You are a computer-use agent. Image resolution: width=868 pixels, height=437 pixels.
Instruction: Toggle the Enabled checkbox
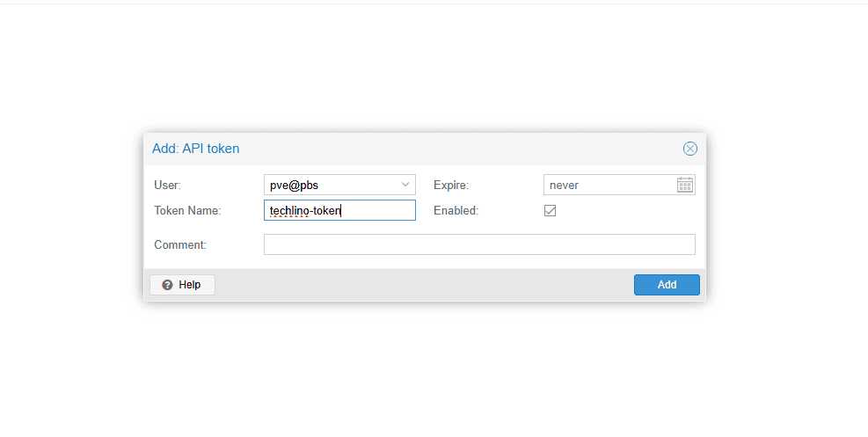[551, 210]
